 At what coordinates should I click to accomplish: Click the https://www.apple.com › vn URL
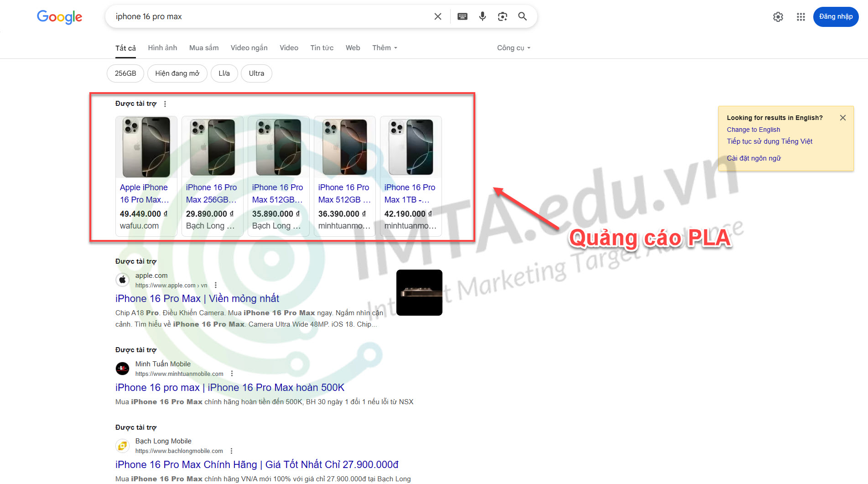pyautogui.click(x=171, y=286)
